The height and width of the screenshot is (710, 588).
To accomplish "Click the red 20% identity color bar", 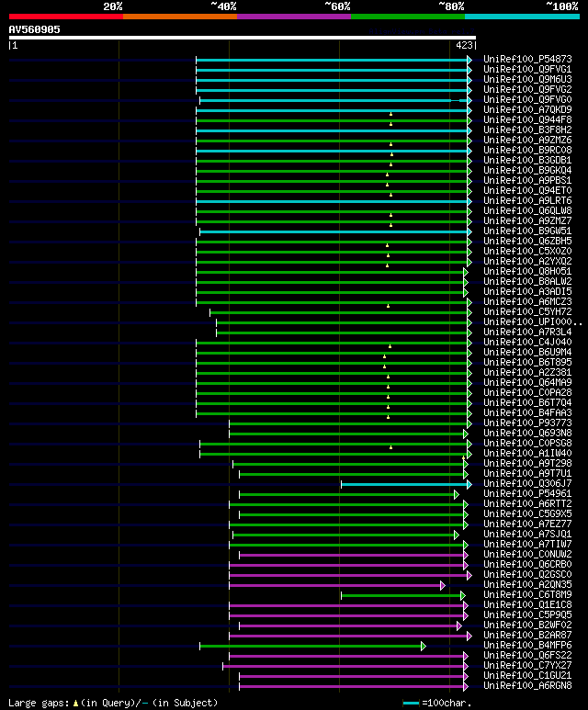I will point(65,17).
